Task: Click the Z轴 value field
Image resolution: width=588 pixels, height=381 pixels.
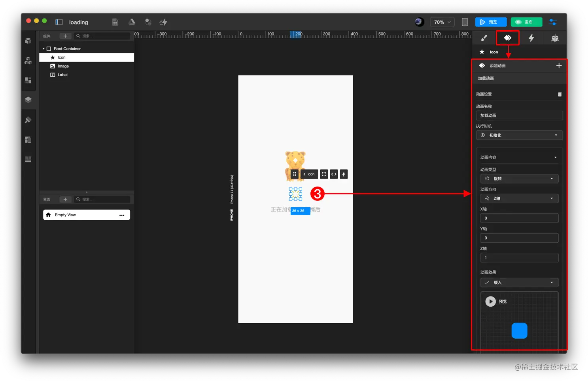Action: pos(519,258)
